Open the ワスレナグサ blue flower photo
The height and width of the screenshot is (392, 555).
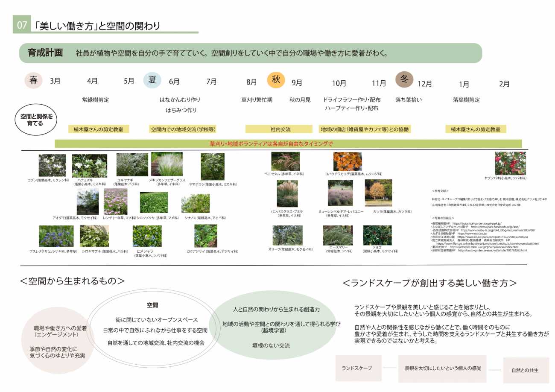click(56, 236)
